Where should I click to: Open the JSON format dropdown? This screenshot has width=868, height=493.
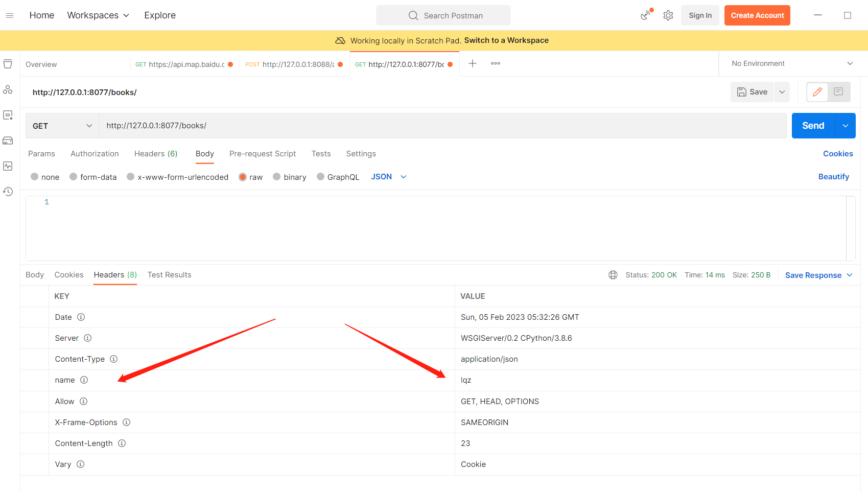389,177
